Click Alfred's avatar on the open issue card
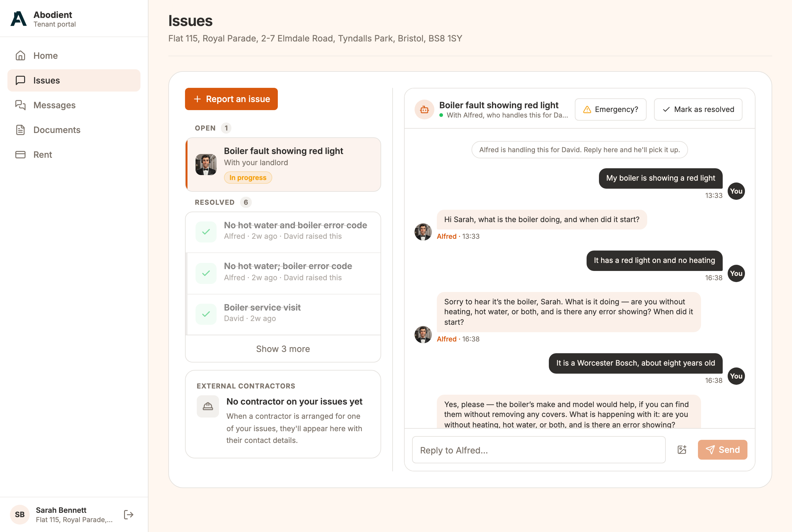Screen dimensions: 792x532 click(x=206, y=165)
